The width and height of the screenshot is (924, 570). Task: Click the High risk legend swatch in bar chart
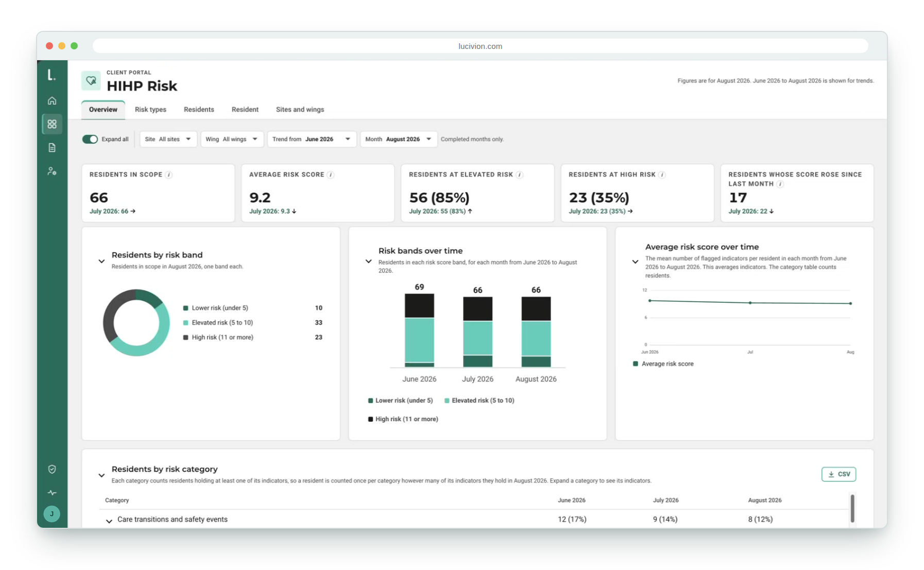[370, 419]
